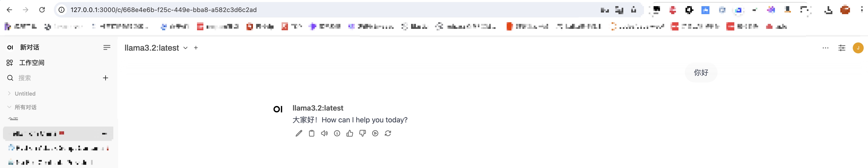Screen dimensions: 868x168
Task: Reload the page in browser toolbar
Action: point(42,10)
